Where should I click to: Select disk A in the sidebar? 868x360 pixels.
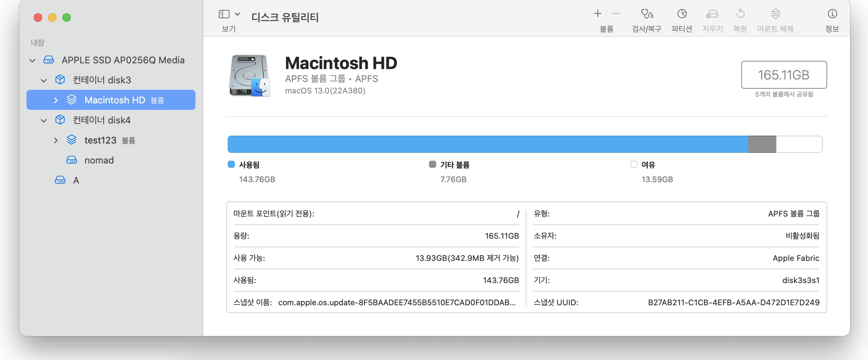tap(76, 180)
